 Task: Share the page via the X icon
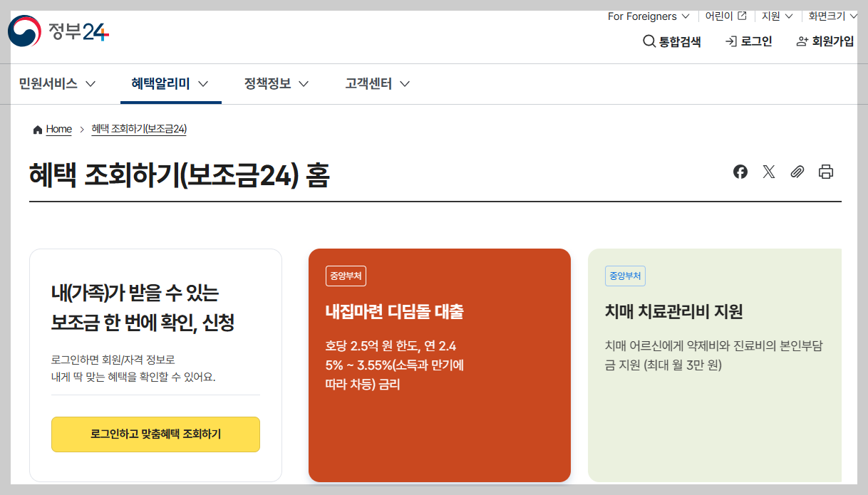point(768,172)
